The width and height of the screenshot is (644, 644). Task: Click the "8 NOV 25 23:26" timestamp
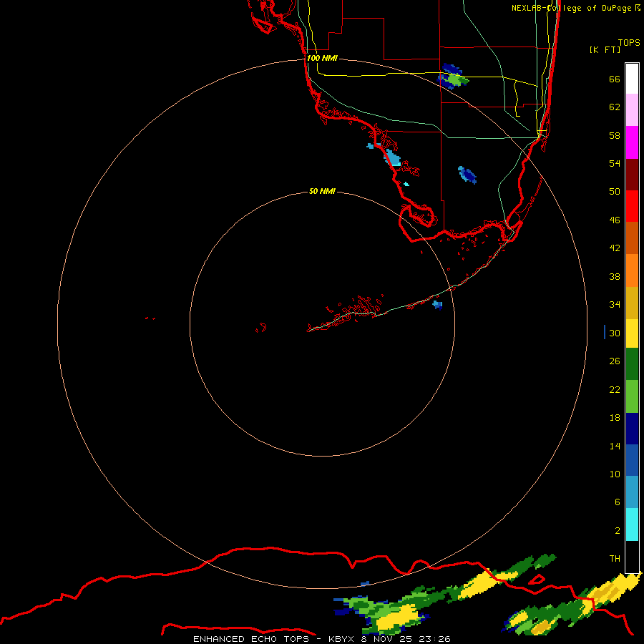[x=406, y=639]
